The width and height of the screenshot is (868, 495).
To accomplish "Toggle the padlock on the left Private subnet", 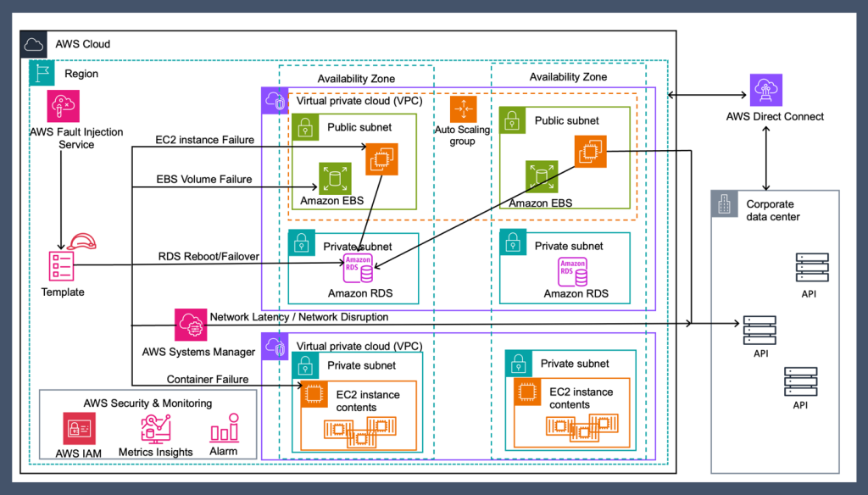I will point(301,242).
